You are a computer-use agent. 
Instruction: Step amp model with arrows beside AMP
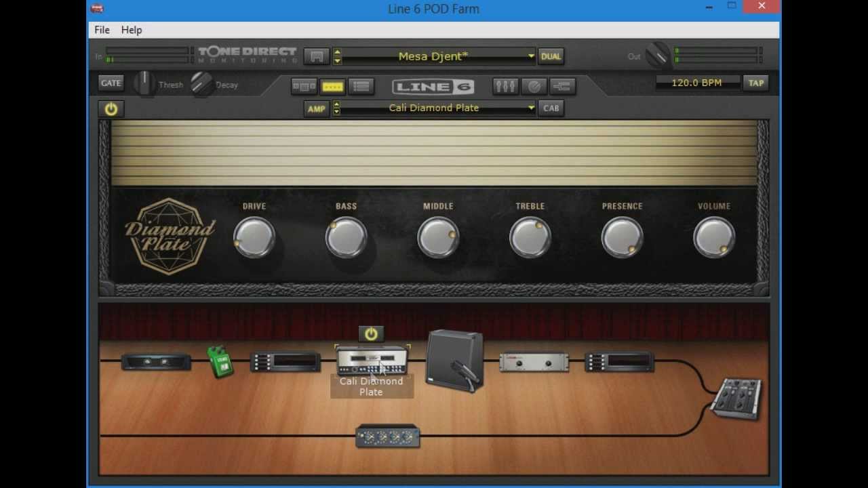(x=337, y=108)
